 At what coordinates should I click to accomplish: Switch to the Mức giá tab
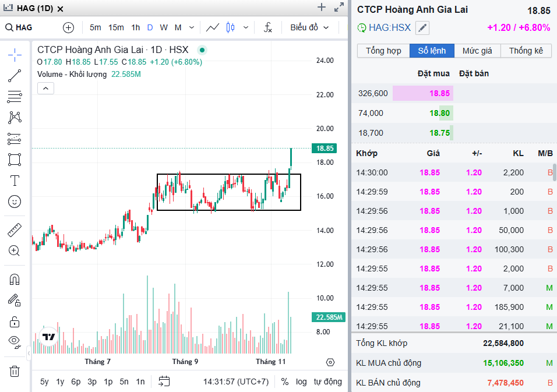coord(477,51)
